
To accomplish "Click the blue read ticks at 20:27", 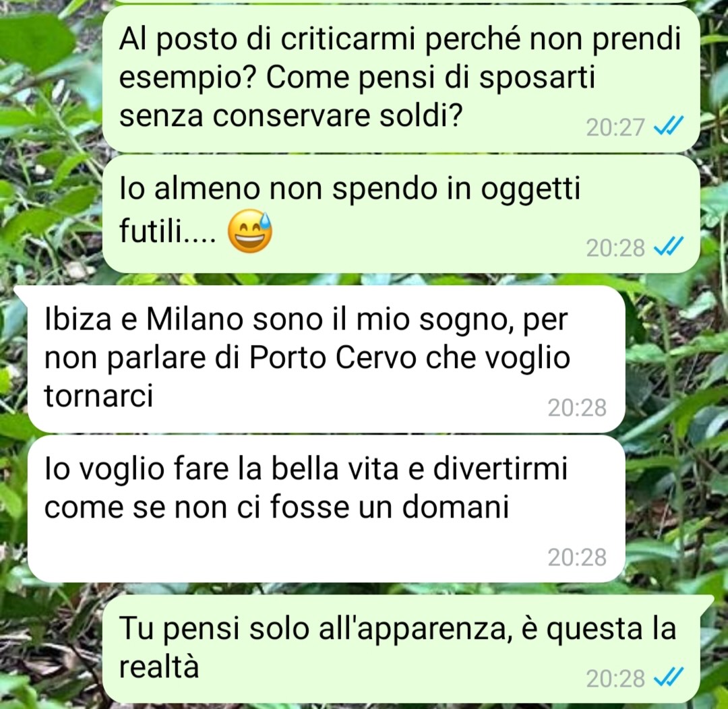I will [669, 125].
